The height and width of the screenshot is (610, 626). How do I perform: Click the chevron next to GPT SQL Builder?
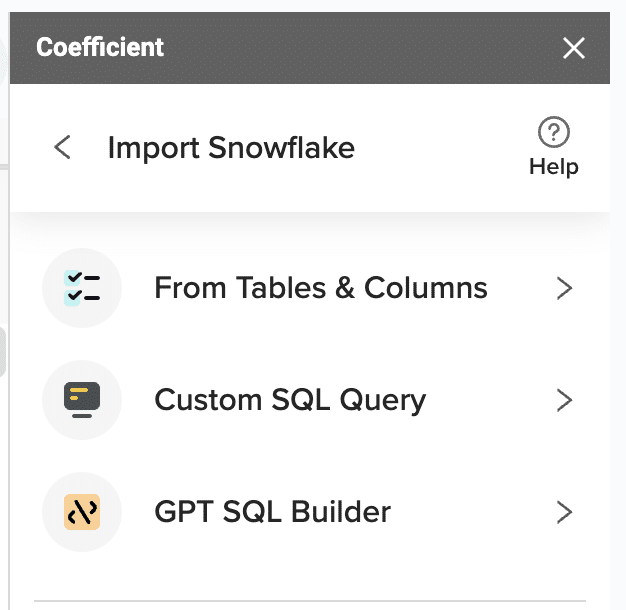[x=565, y=513]
